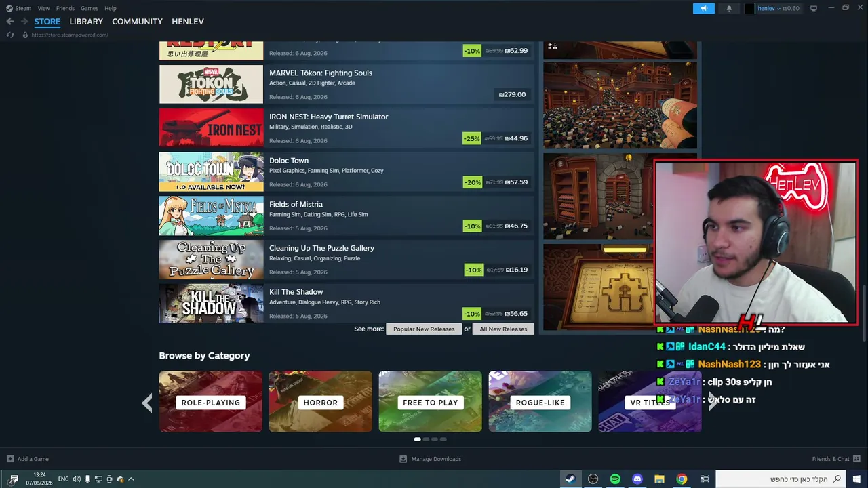Open IRON NEST: Heavy Turret Simulator listing
Image resolution: width=868 pixels, height=488 pixels.
[x=347, y=127]
